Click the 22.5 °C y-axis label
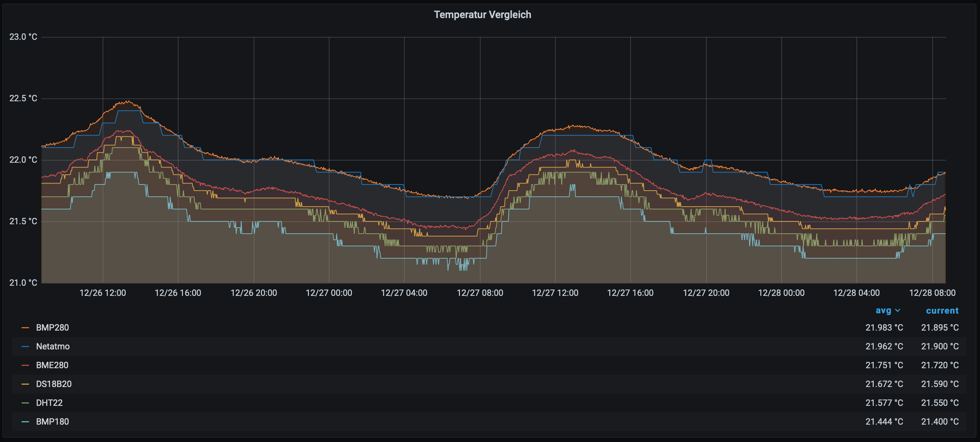This screenshot has width=980, height=442. (23, 98)
